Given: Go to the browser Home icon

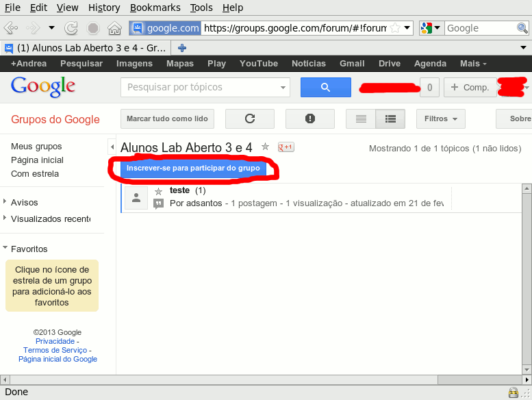Looking at the screenshot, I should pos(114,28).
